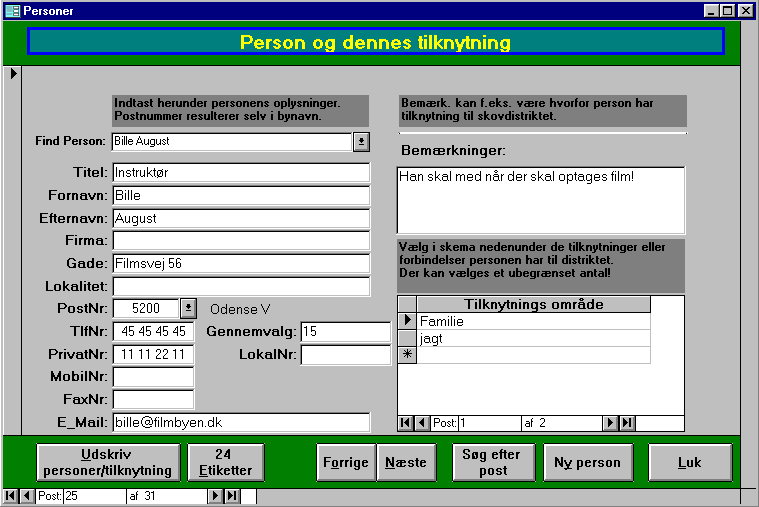Select the new row asterisk in Tilknytnings table
This screenshot has height=507, width=759.
tap(407, 355)
